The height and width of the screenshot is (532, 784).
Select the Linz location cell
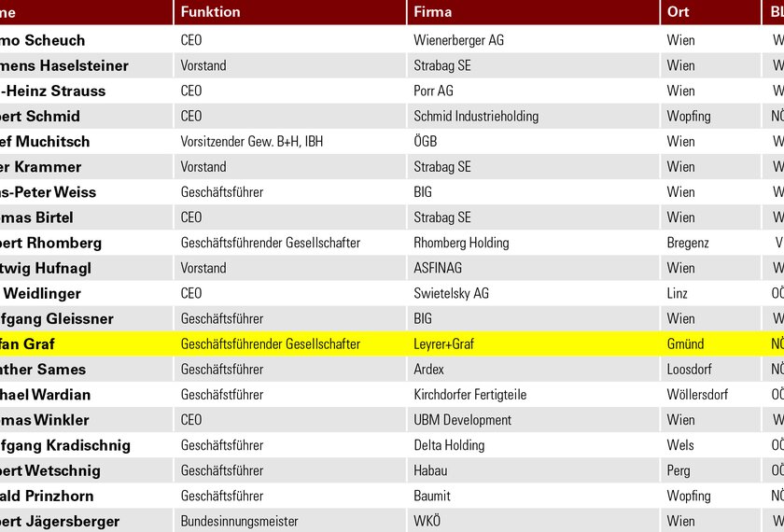[x=679, y=293]
